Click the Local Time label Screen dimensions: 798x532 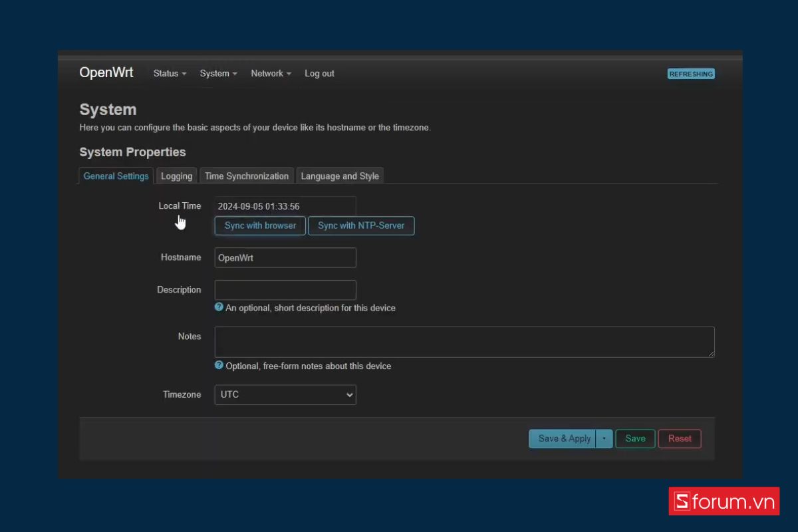tap(180, 205)
